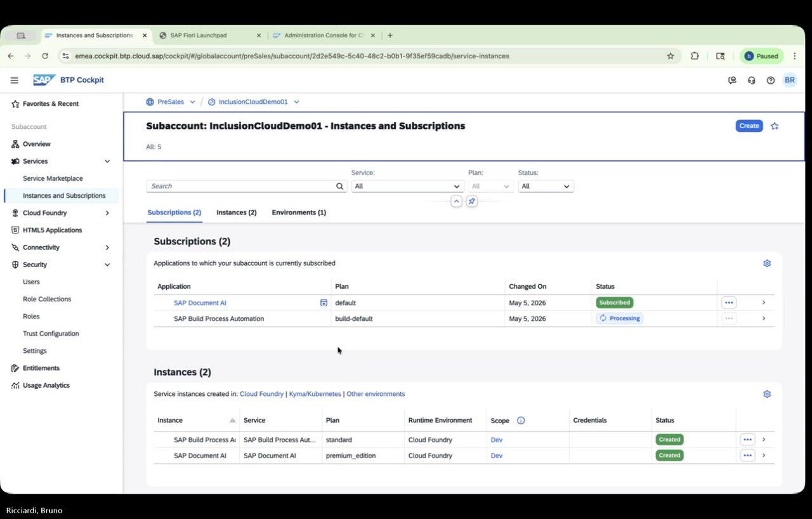
Task: Open Service Marketplace in sidebar
Action: [53, 179]
